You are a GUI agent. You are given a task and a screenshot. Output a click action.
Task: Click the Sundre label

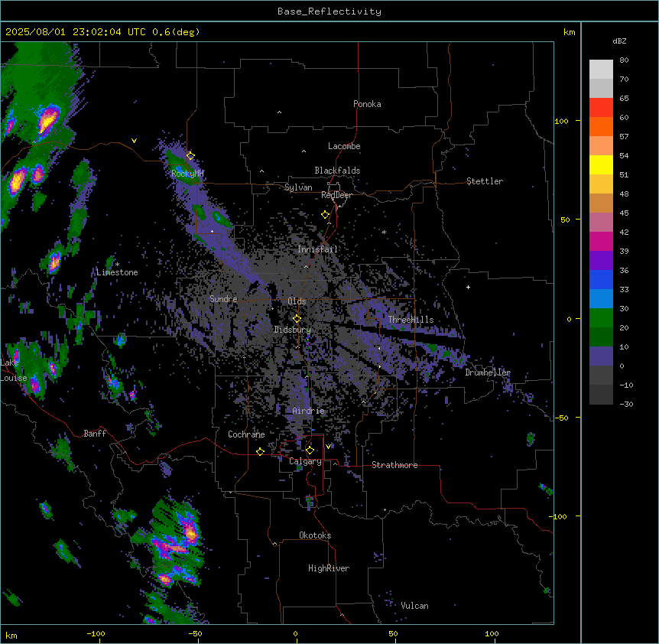(x=223, y=299)
